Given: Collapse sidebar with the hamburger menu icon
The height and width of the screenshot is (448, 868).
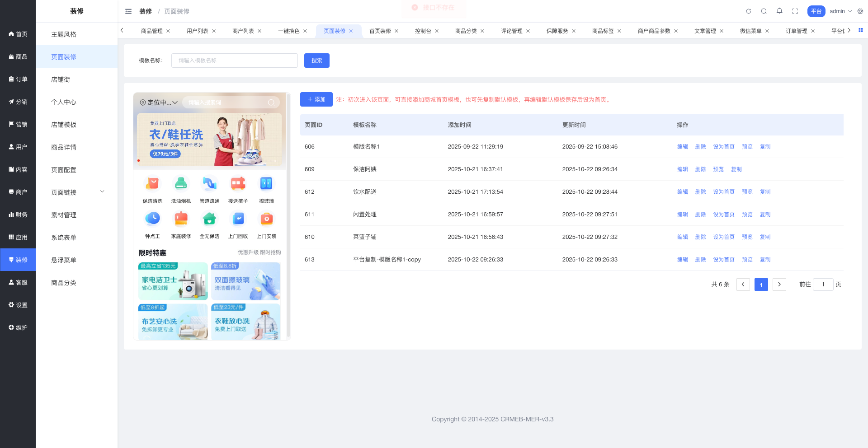Looking at the screenshot, I should 128,11.
